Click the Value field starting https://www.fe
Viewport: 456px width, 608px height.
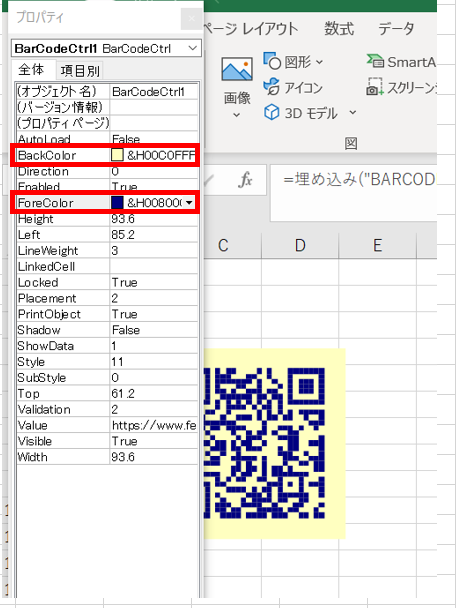(x=154, y=426)
